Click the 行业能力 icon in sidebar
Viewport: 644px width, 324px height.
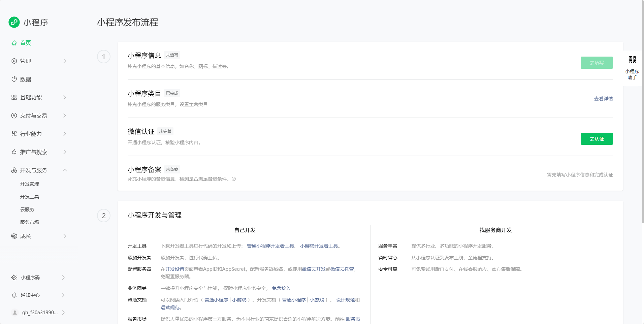(x=14, y=134)
